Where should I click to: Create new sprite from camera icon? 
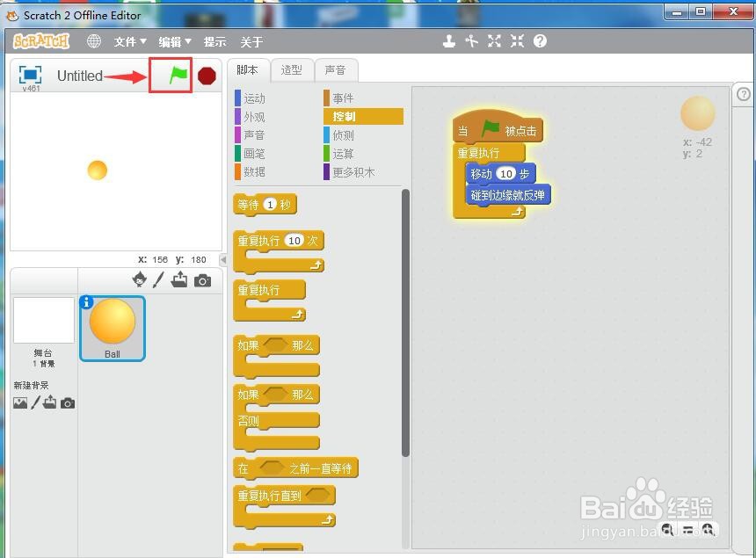[202, 280]
